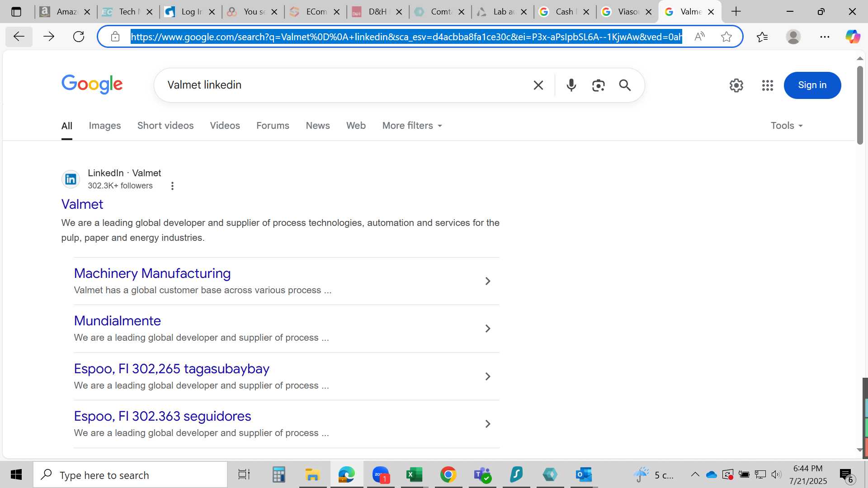Open the browser profile avatar
This screenshot has height=488, width=868.
pyautogui.click(x=793, y=37)
